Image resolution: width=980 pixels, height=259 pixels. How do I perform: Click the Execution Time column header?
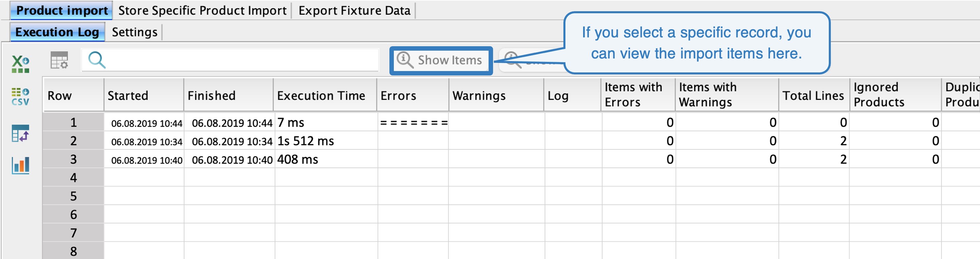point(321,96)
